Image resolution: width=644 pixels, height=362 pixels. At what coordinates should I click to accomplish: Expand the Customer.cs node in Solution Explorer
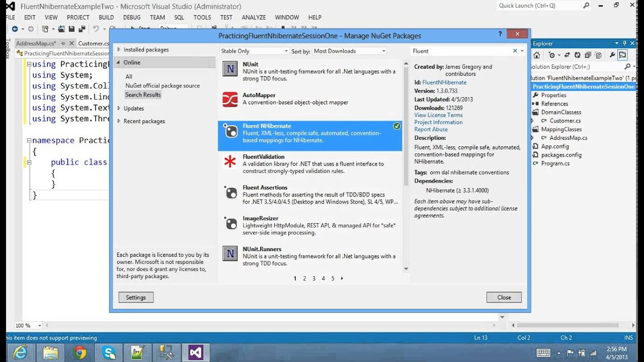coord(532,121)
